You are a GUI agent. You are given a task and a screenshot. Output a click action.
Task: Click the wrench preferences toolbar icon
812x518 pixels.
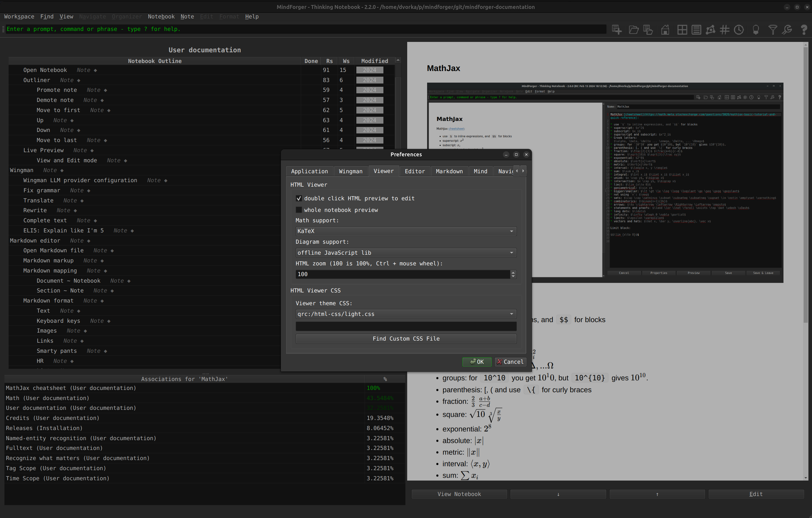point(787,30)
